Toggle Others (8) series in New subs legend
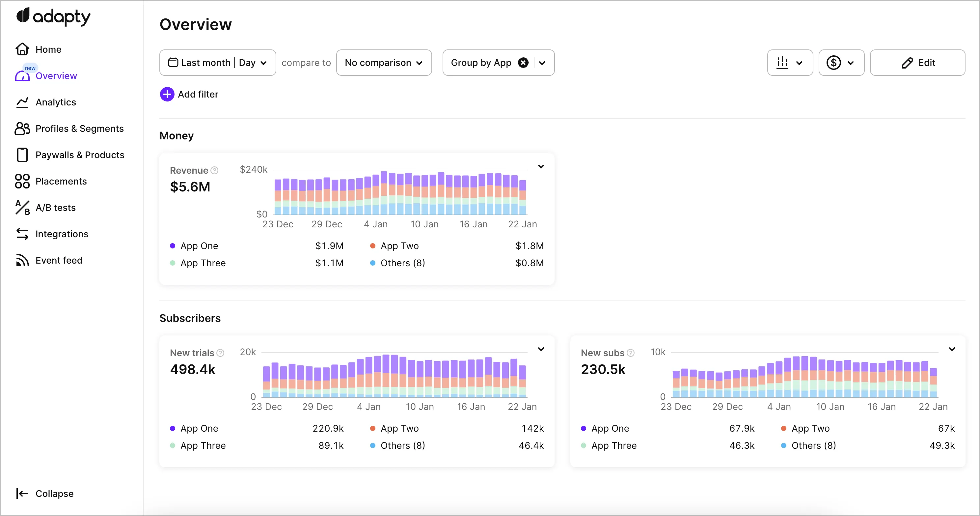980x516 pixels. tap(813, 445)
